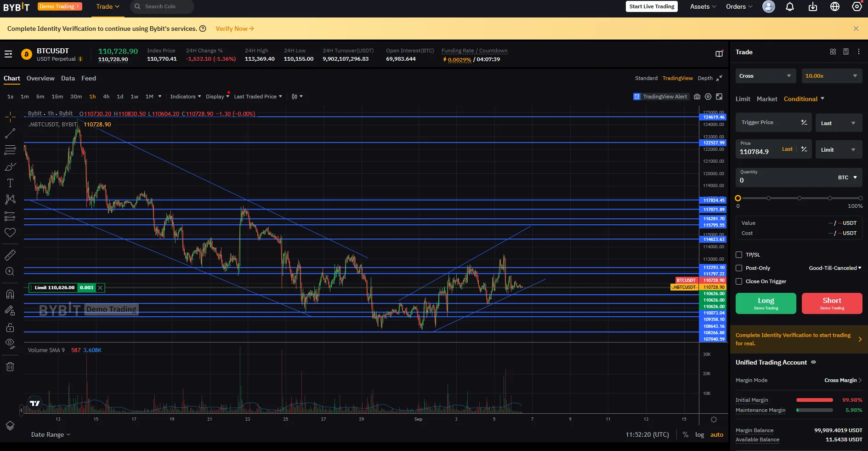Open the 10.00x leverage dropdown
Image resolution: width=868 pixels, height=451 pixels.
tap(832, 76)
